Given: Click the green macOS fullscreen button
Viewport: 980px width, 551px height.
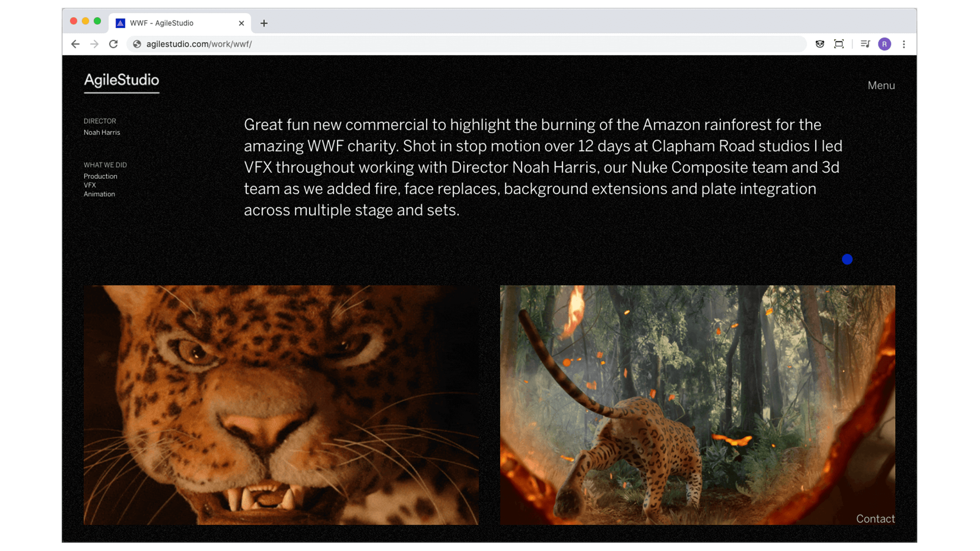Looking at the screenshot, I should click(98, 21).
